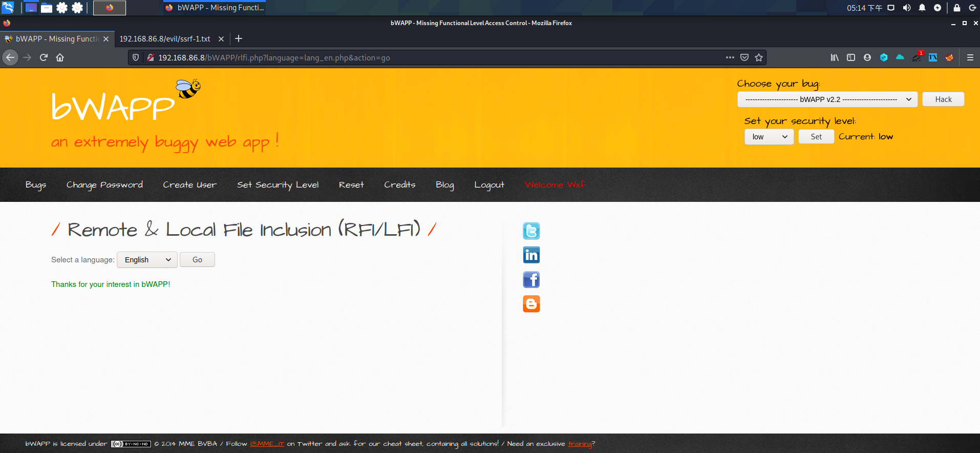Image resolution: width=980 pixels, height=453 pixels.
Task: Close the bWAPP tab
Action: tap(106, 39)
